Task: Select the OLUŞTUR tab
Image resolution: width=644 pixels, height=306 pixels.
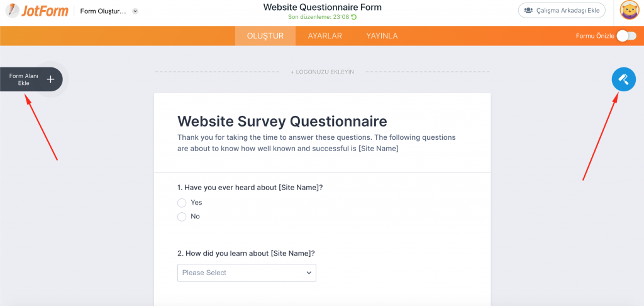Action: 265,36
